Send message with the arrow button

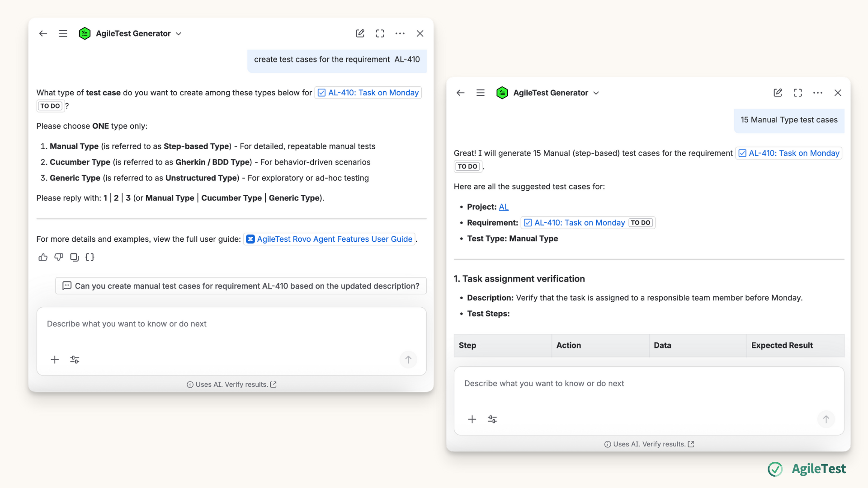click(408, 360)
